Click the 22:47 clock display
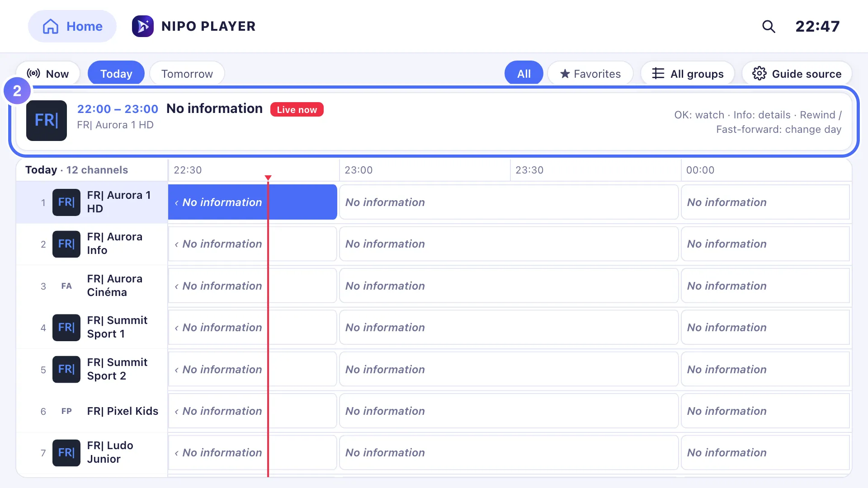The image size is (868, 488). tap(817, 26)
